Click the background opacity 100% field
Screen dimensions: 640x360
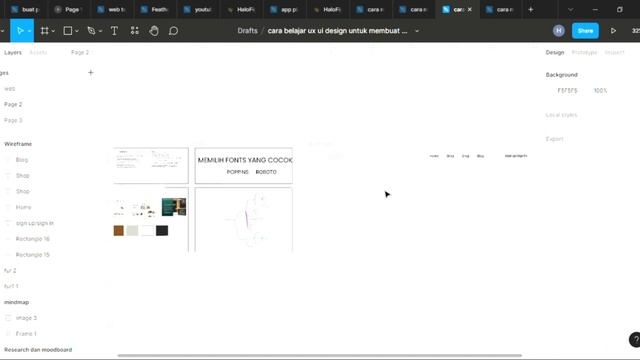(x=600, y=90)
